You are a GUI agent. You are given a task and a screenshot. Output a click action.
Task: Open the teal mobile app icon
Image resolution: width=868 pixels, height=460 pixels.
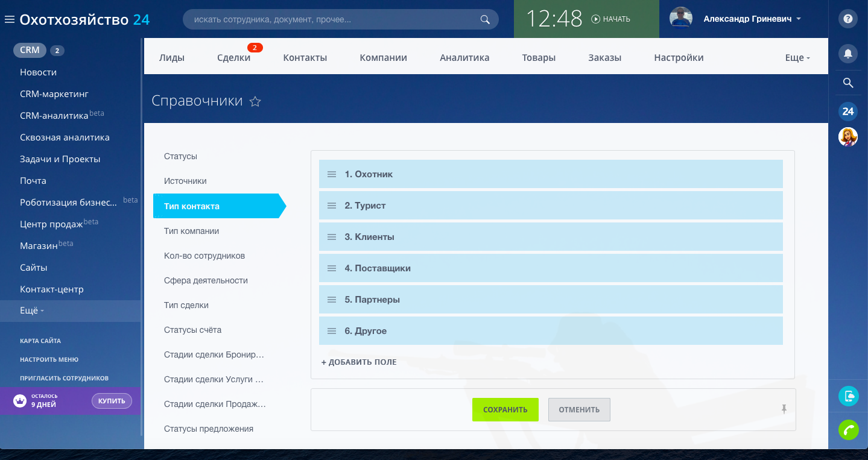(848, 396)
